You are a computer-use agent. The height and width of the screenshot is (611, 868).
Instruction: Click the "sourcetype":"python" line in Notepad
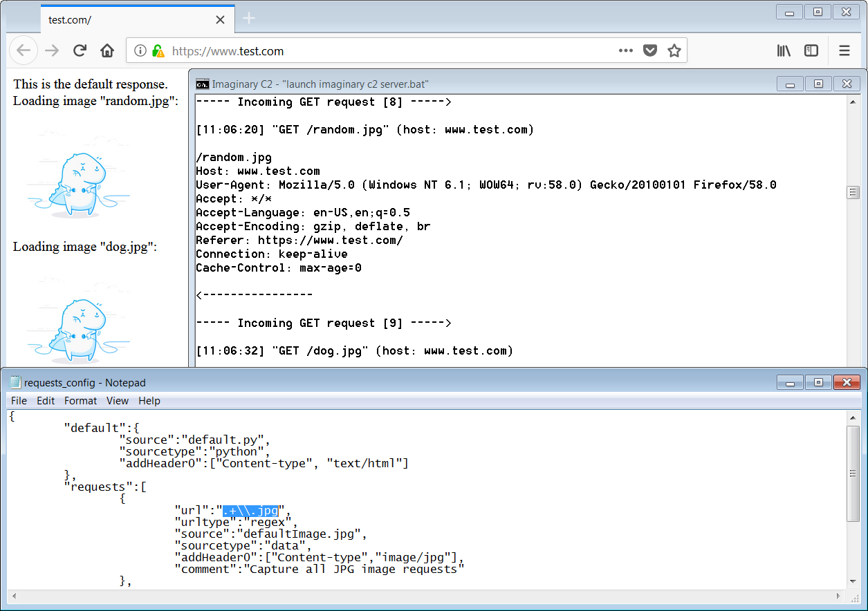(x=194, y=452)
